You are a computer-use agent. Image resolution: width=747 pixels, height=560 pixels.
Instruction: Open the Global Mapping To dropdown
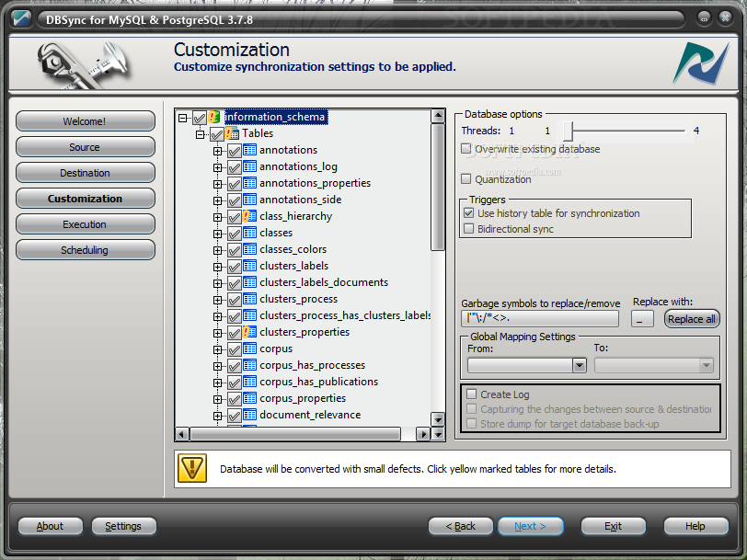(706, 365)
